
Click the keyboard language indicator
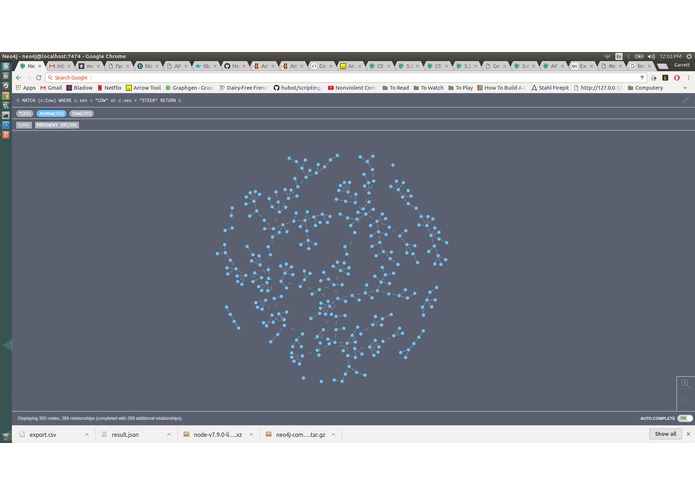(x=619, y=56)
